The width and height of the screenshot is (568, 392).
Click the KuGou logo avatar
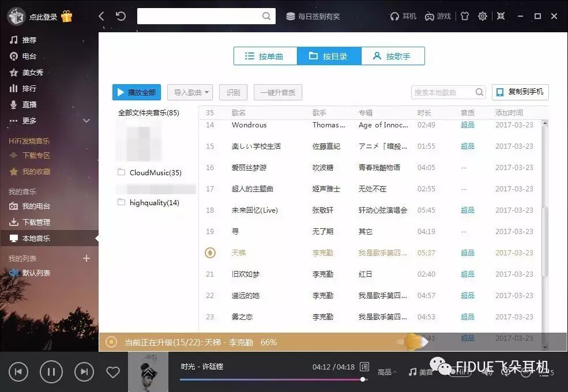[16, 16]
